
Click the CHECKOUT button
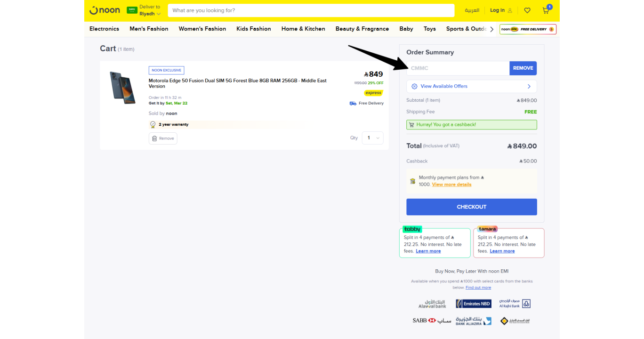(472, 207)
